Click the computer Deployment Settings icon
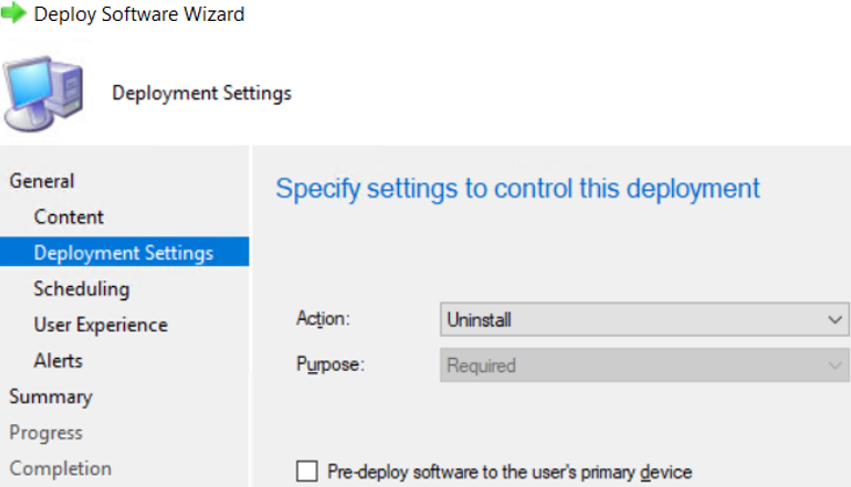Viewport: 851px width, 487px height. click(43, 93)
